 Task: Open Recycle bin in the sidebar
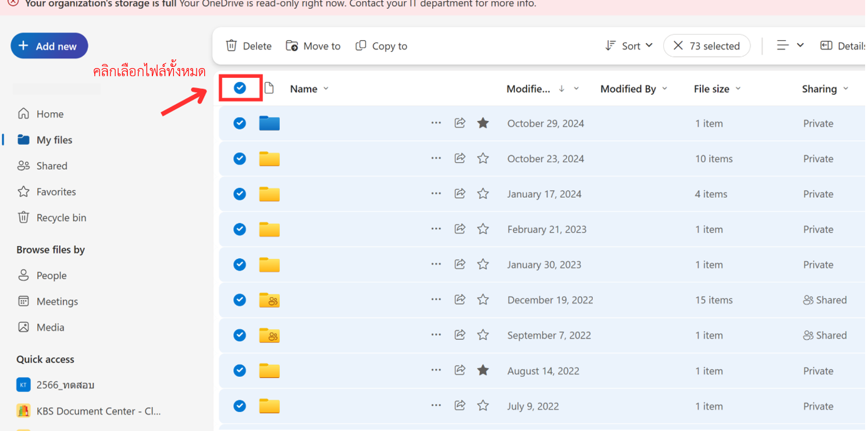click(x=61, y=218)
